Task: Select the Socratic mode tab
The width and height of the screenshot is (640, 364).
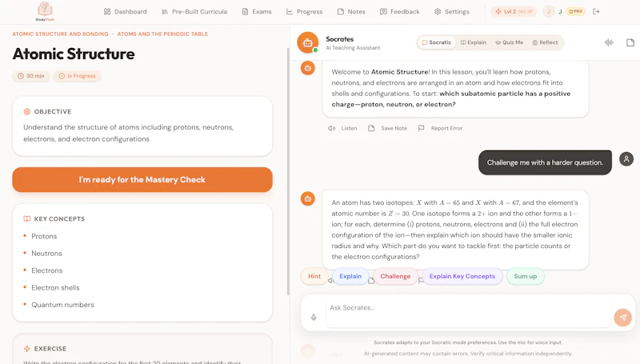Action: tap(437, 42)
